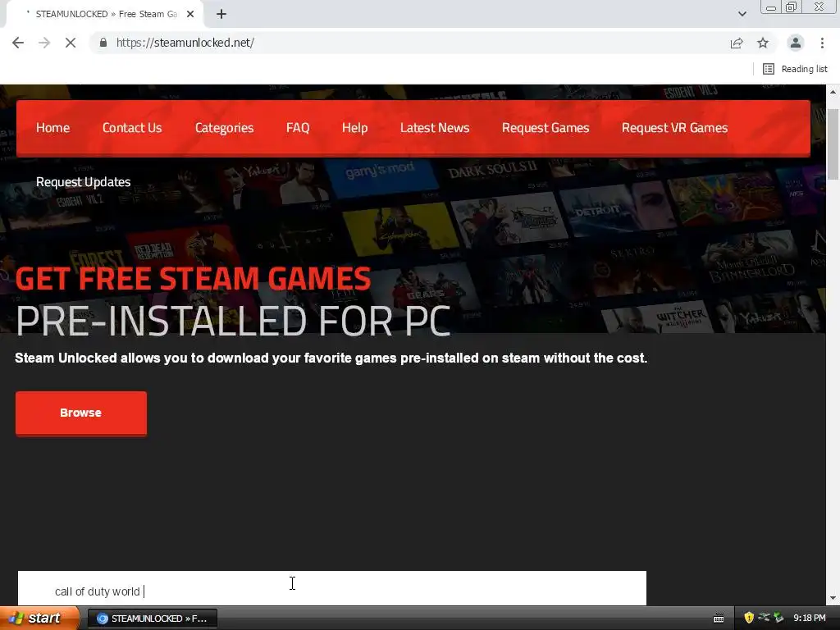Focus the address bar URL
840x630 pixels.
[x=185, y=43]
